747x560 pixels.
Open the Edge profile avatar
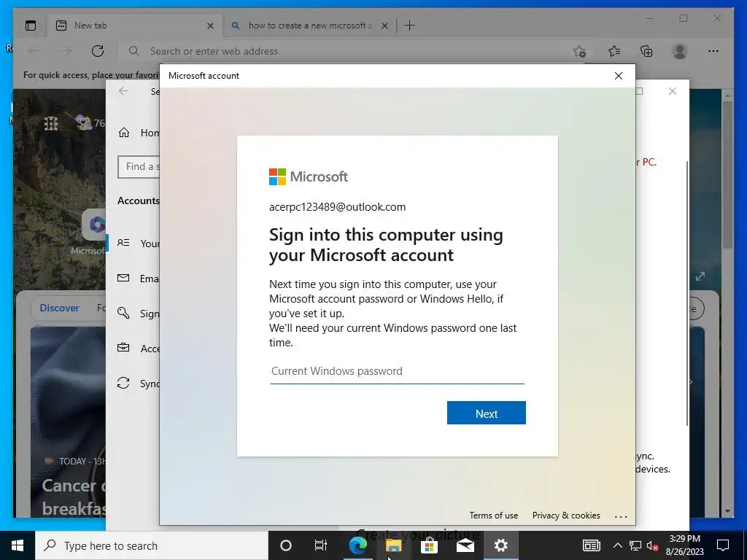[680, 51]
